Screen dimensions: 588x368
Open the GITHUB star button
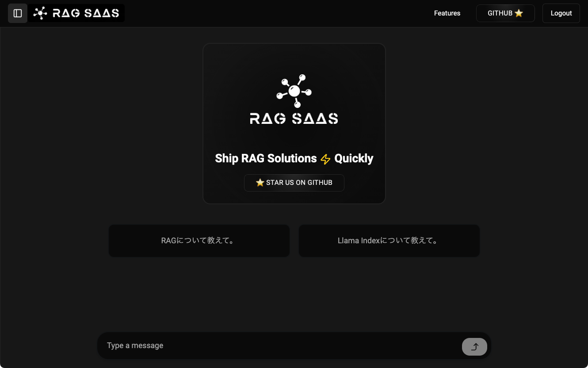505,13
